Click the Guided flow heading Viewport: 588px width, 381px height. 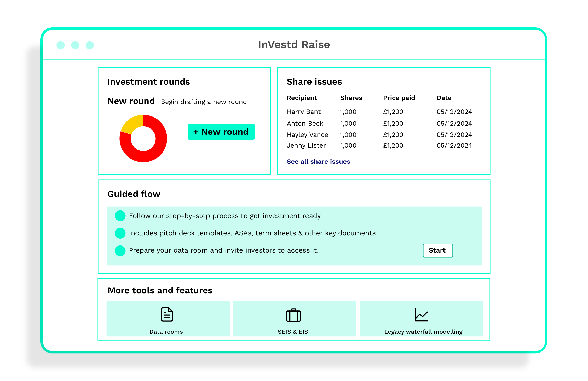134,194
